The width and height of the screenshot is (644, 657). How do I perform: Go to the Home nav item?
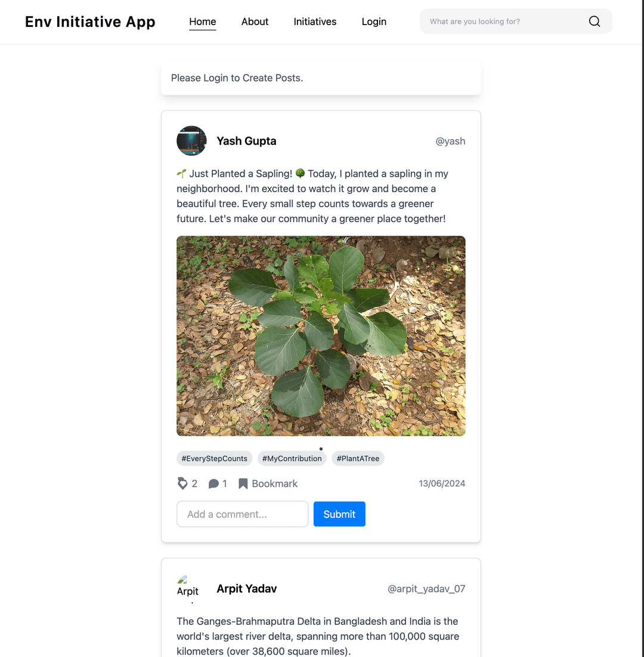pos(203,21)
